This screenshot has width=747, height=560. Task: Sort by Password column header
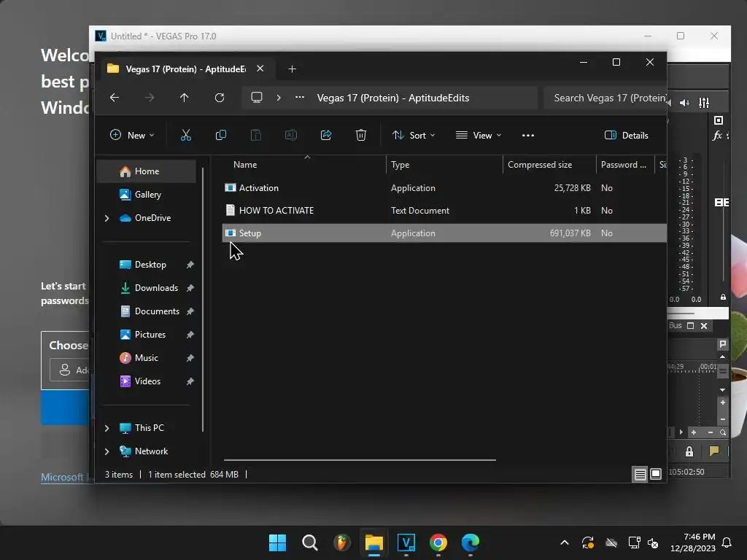click(x=625, y=165)
